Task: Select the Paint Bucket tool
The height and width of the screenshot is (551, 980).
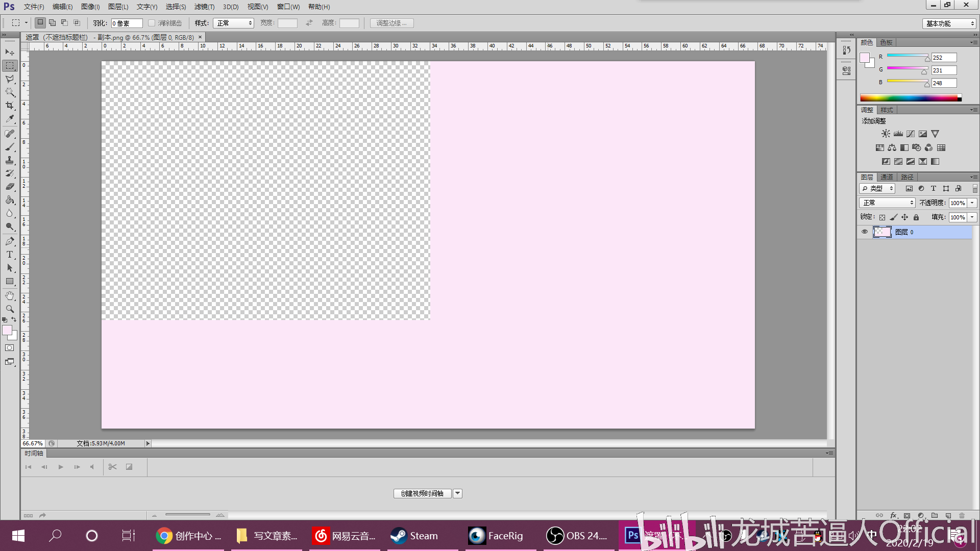Action: (x=10, y=200)
